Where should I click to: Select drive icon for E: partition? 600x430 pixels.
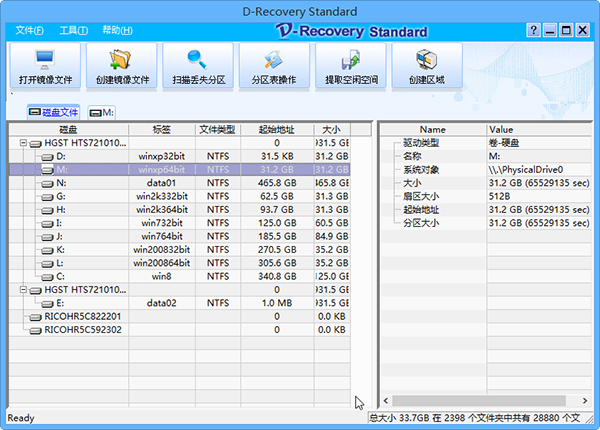(47, 304)
